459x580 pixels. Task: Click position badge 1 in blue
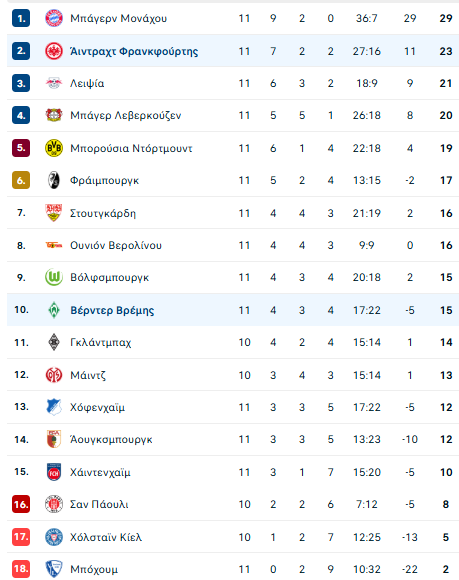(21, 18)
